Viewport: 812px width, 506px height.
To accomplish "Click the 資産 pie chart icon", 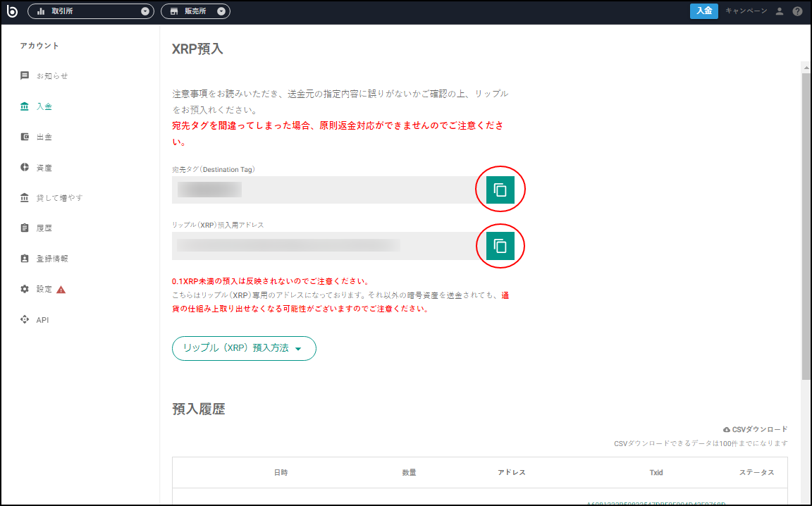I will tap(25, 167).
